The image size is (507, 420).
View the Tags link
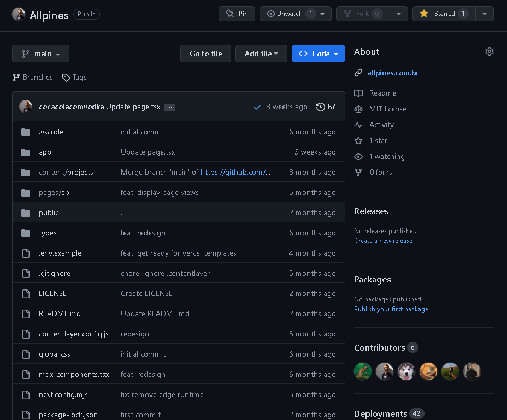(74, 77)
